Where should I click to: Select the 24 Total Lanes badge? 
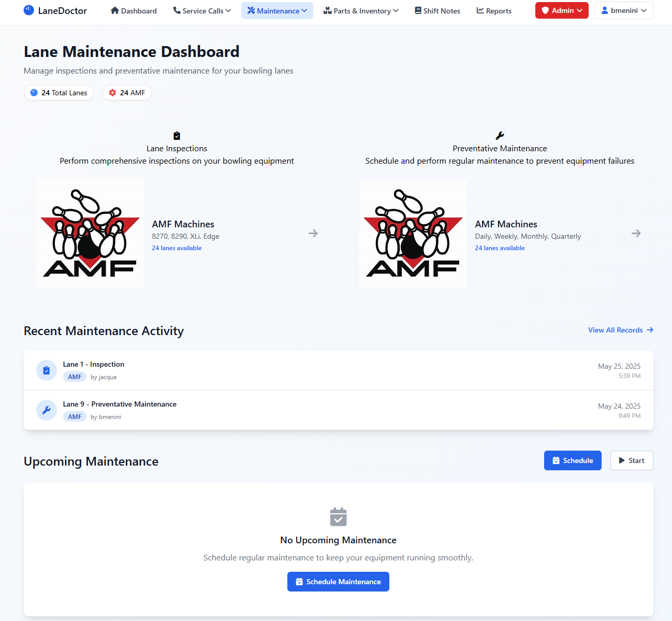pyautogui.click(x=59, y=93)
